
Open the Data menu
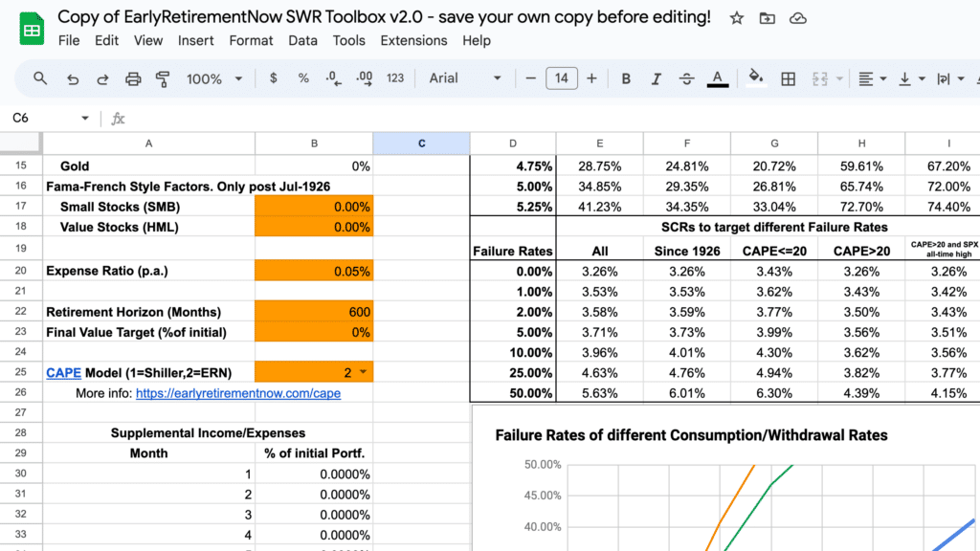[x=302, y=40]
